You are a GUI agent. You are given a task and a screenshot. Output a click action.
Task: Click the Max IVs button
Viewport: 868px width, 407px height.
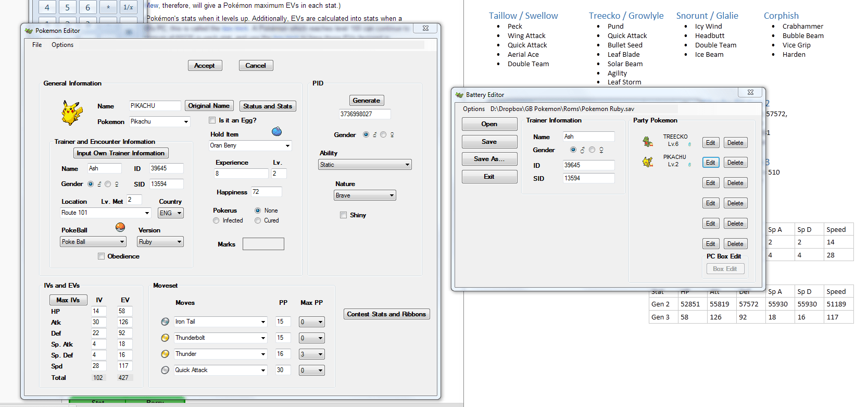pyautogui.click(x=68, y=300)
